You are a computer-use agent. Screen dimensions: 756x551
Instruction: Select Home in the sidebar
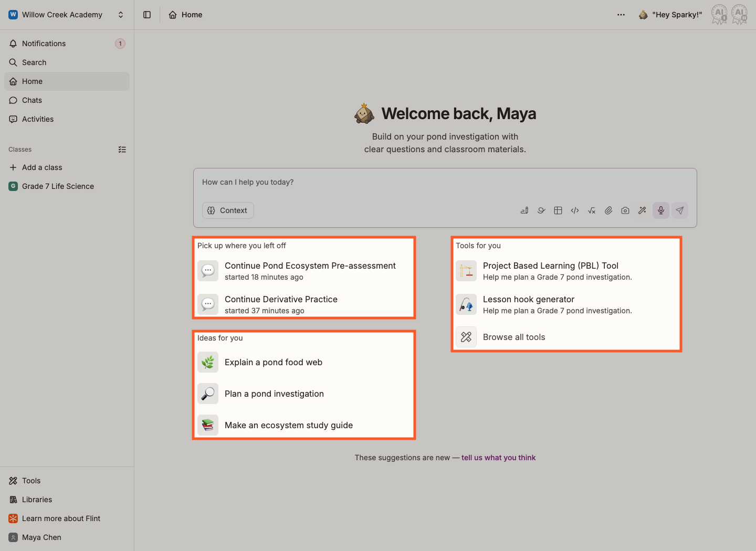[x=67, y=81]
